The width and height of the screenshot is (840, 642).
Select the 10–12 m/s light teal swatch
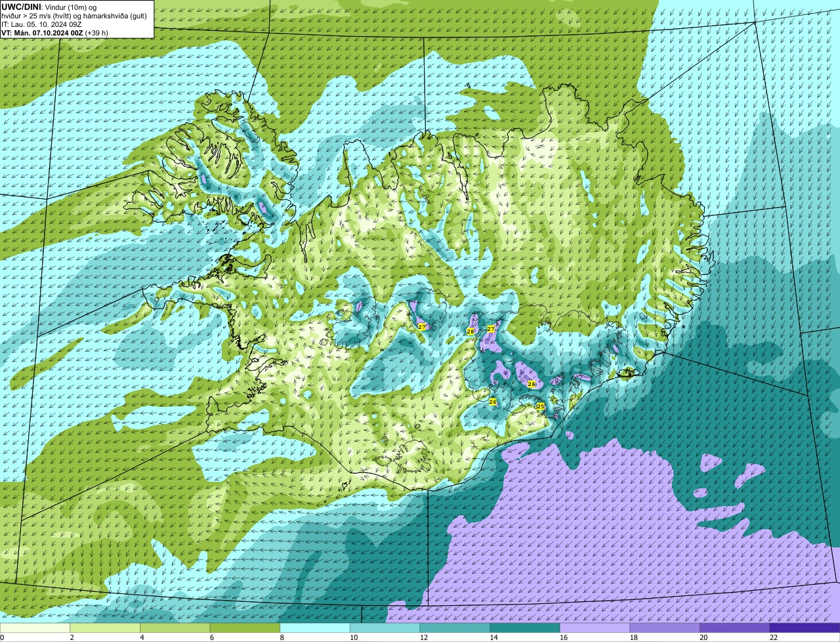point(385,628)
